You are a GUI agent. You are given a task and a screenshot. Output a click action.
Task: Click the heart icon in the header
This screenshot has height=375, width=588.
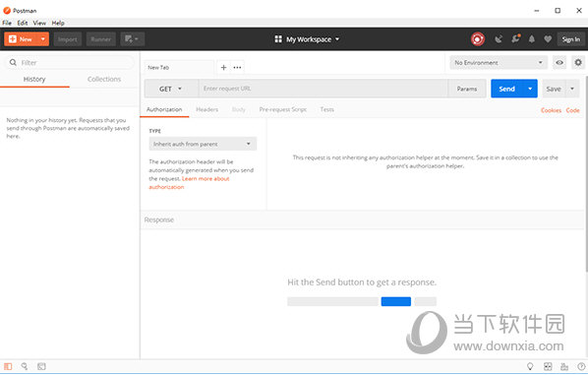tap(548, 39)
